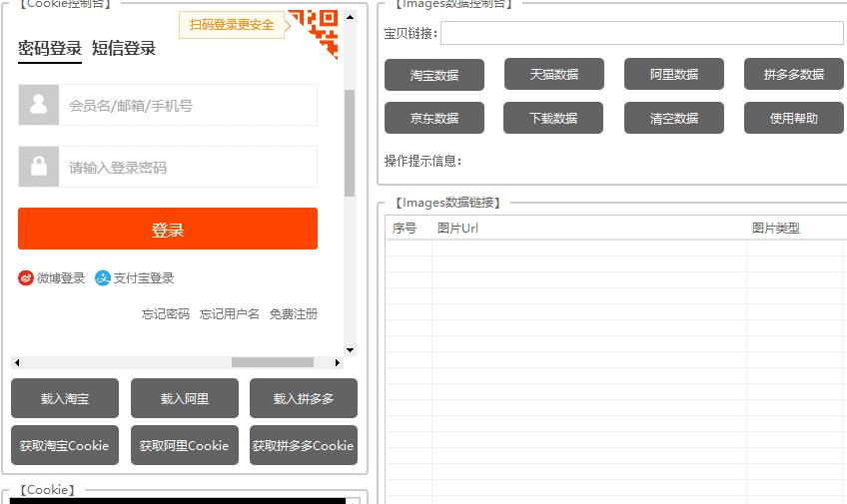Click the 拼多多数据 button
847x504 pixels.
coord(794,74)
